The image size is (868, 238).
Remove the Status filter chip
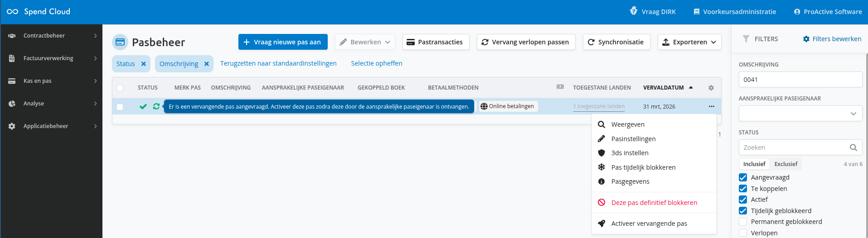[x=144, y=64]
